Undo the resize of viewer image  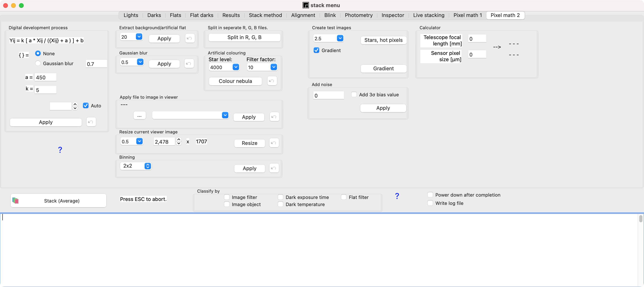click(x=274, y=143)
